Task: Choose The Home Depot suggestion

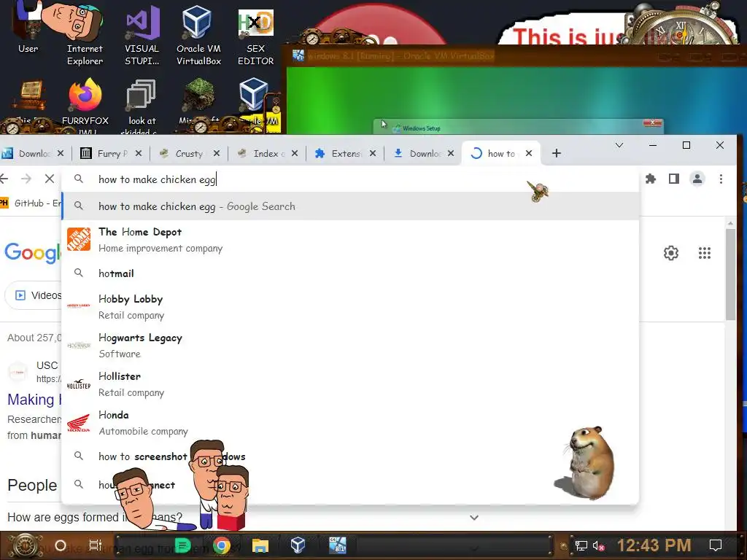Action: pyautogui.click(x=350, y=239)
